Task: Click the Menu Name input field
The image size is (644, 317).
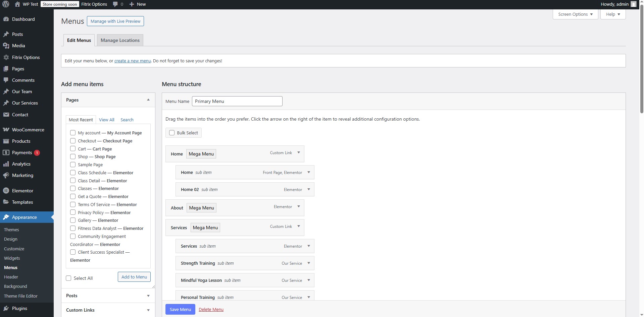Action: pyautogui.click(x=237, y=102)
